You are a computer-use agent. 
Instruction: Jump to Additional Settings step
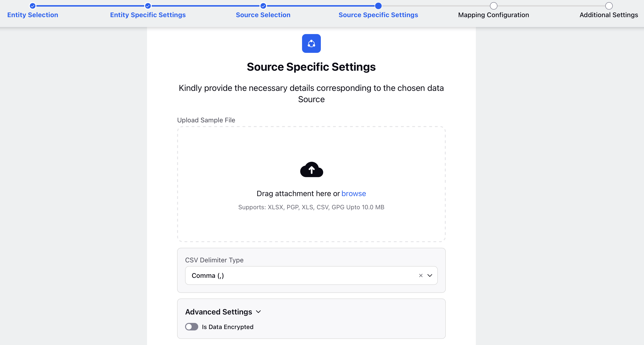pos(609,15)
